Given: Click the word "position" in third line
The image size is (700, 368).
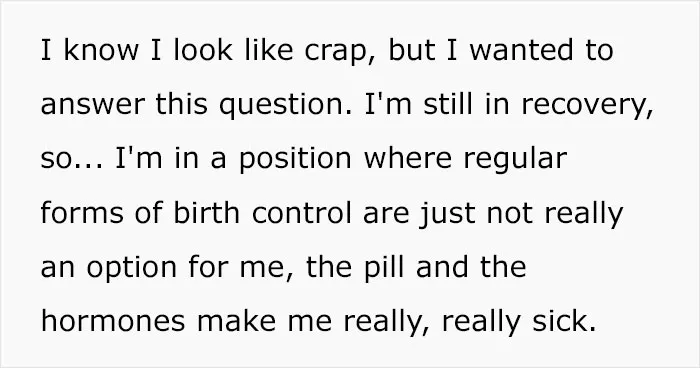Looking at the screenshot, I should (295, 160).
